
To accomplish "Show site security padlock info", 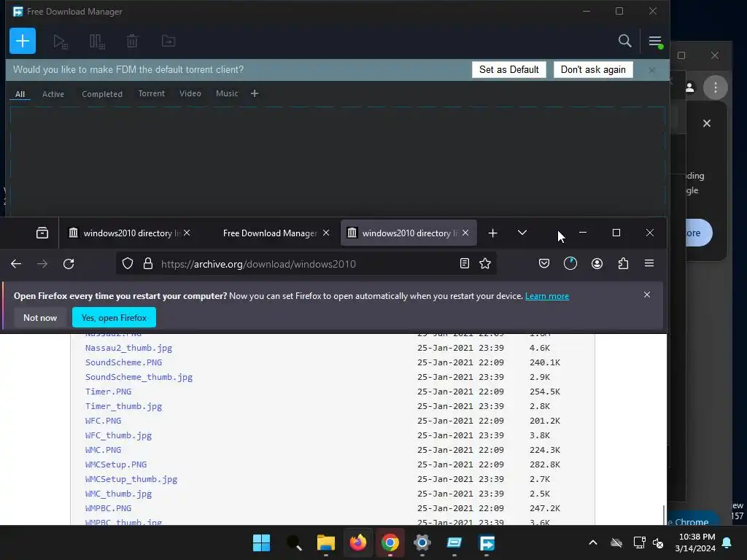I will 148,264.
